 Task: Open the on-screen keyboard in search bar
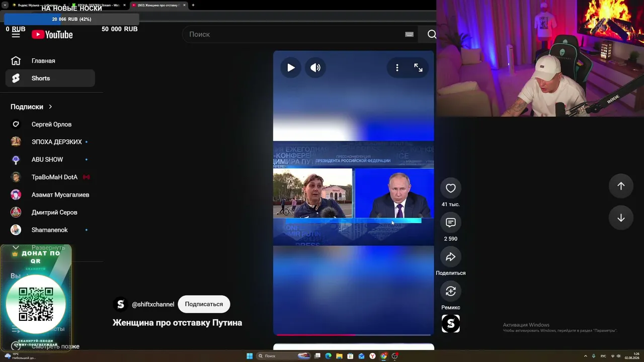[x=409, y=34]
